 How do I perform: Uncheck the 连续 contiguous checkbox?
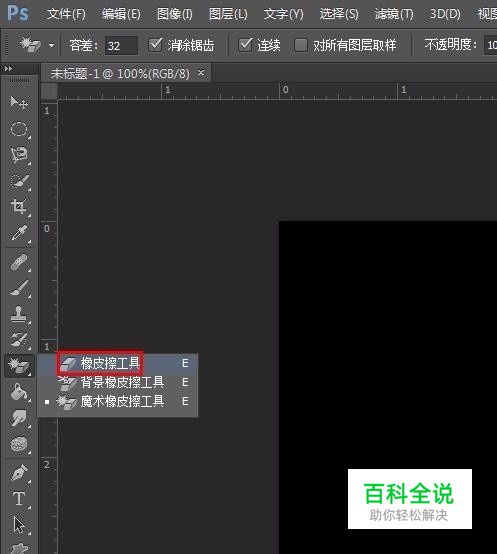[245, 45]
